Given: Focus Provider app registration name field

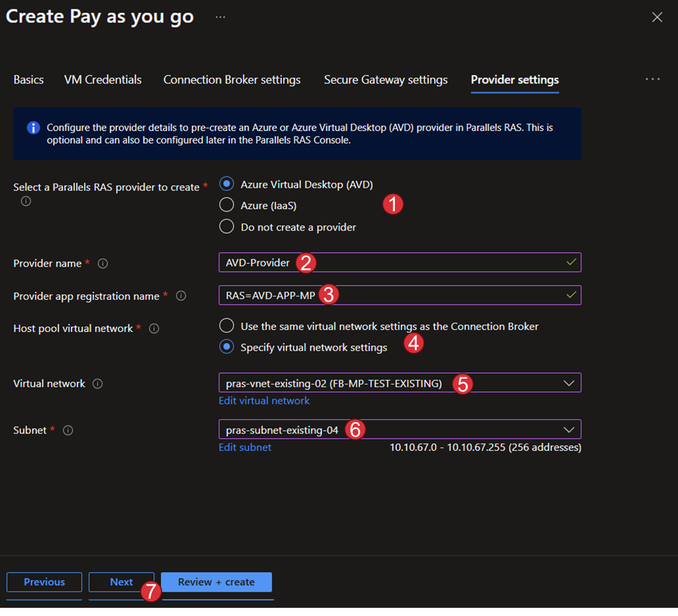Looking at the screenshot, I should 400,295.
